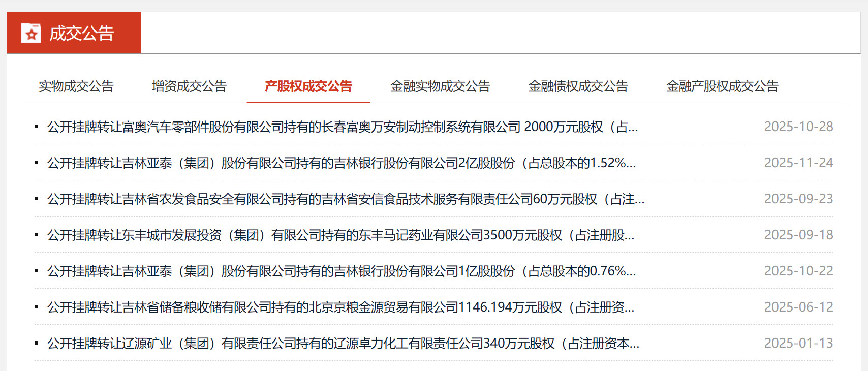The height and width of the screenshot is (371, 868).
Task: Click the date 2025-10-22
Action: point(798,271)
